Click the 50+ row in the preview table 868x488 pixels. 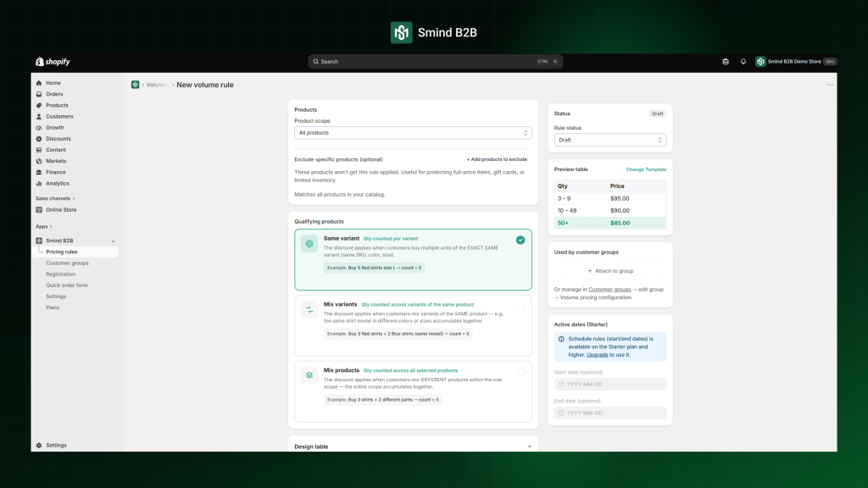pos(610,223)
